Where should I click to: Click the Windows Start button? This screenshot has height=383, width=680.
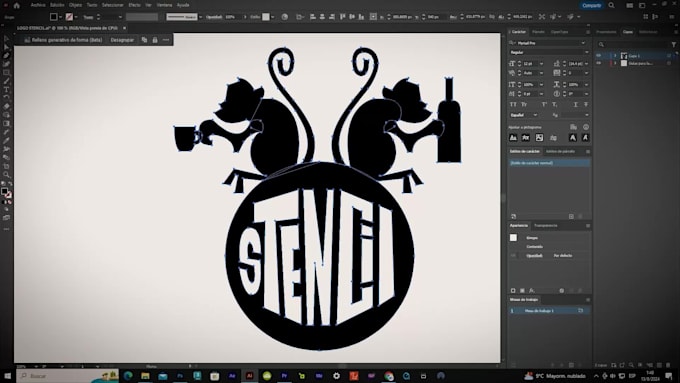point(7,376)
